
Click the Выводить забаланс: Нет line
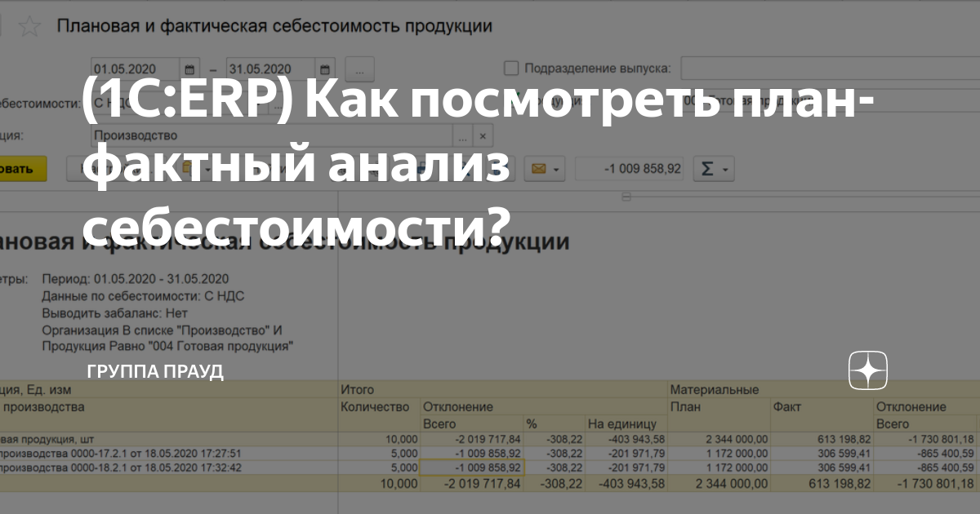coord(114,312)
